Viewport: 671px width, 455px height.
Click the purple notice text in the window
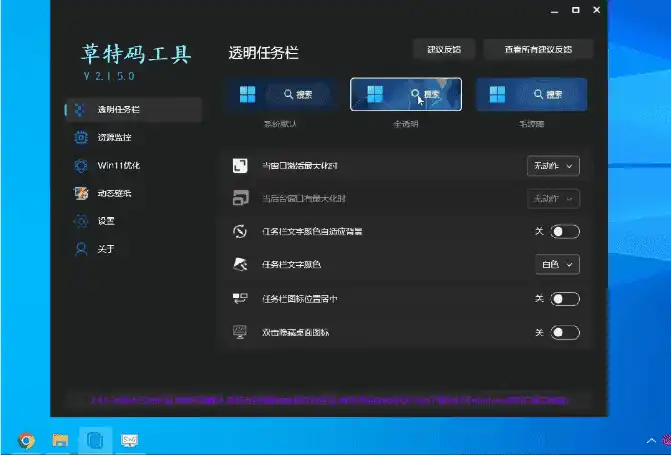(329, 401)
